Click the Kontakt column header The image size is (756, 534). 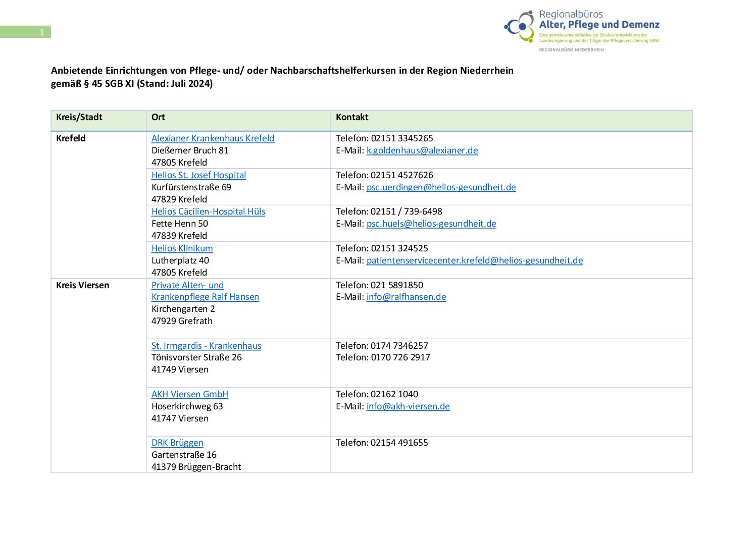click(352, 117)
